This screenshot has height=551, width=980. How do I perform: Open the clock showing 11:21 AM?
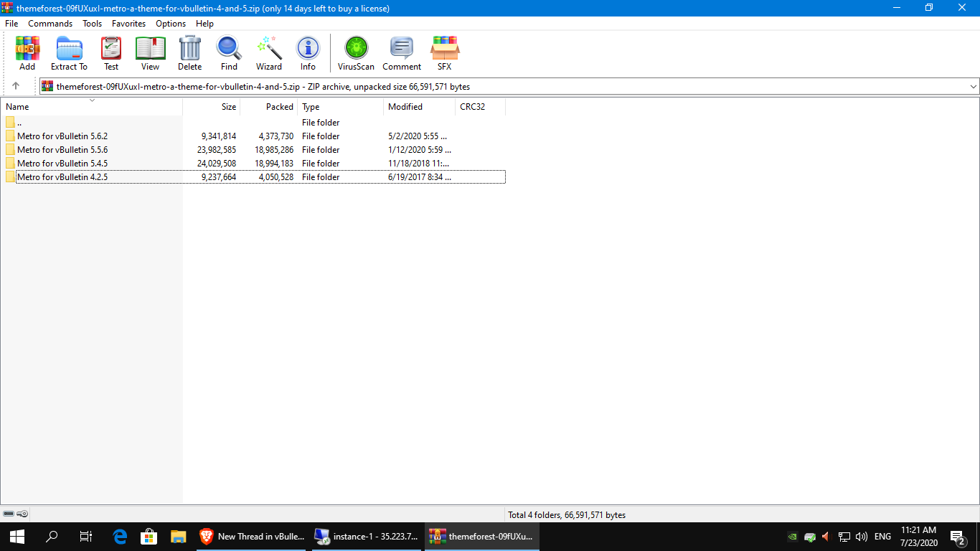click(x=919, y=536)
